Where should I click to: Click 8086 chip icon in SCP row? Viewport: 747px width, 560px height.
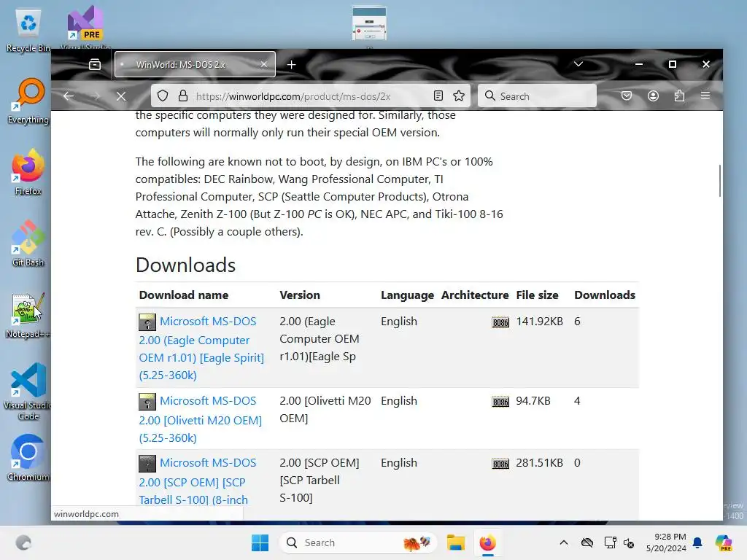[x=500, y=464]
